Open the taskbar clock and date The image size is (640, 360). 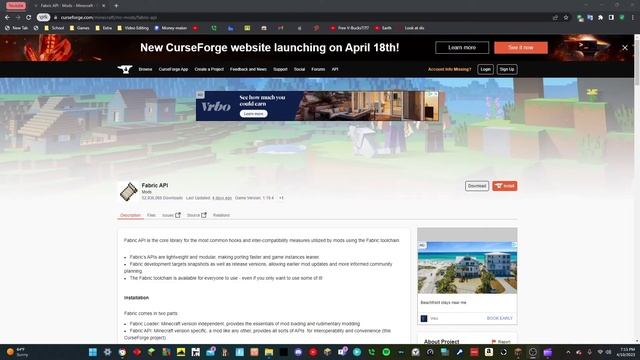[626, 352]
